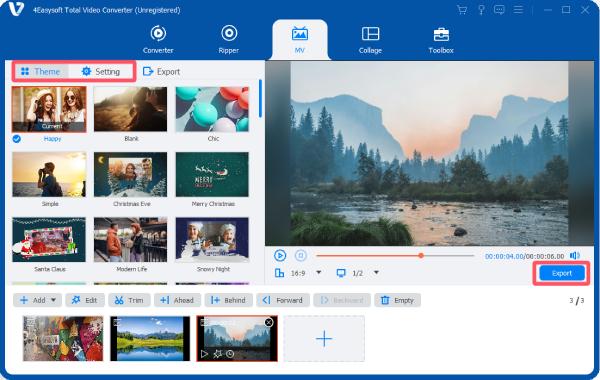600x380 pixels.
Task: Click the checkmark beside Happy
Action: 16,139
